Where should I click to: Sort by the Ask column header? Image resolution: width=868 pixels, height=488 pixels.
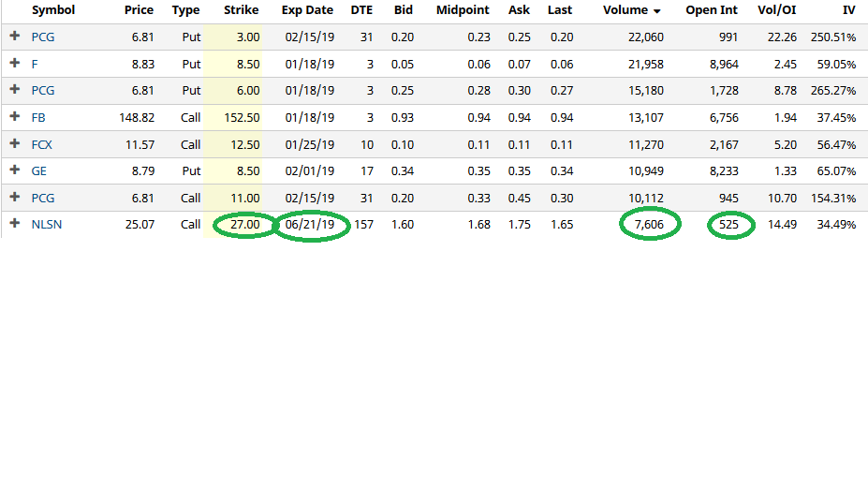(520, 10)
